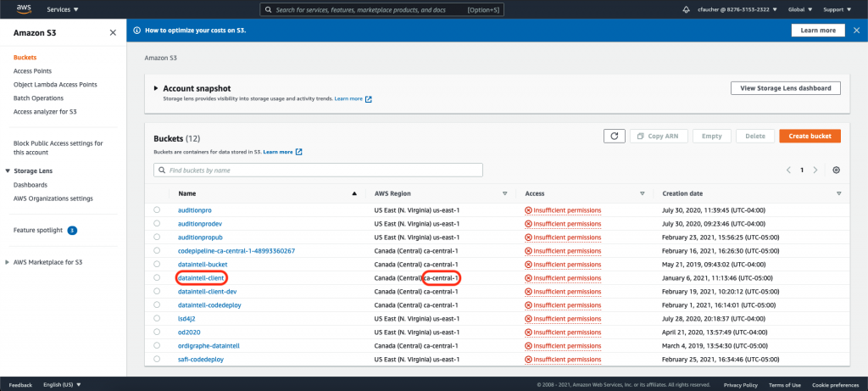Sort by Creation date column arrow
Image resolution: width=868 pixels, height=391 pixels.
(x=838, y=194)
